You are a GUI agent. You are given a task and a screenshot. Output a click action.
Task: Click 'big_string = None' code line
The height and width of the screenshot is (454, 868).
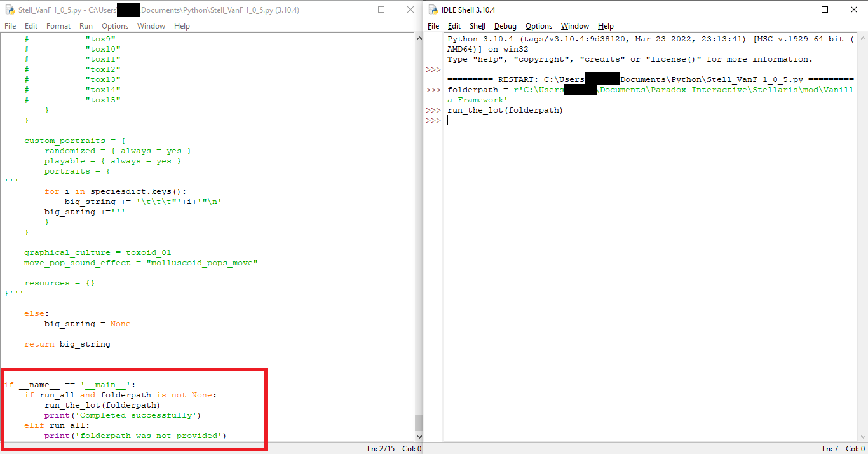(x=88, y=324)
